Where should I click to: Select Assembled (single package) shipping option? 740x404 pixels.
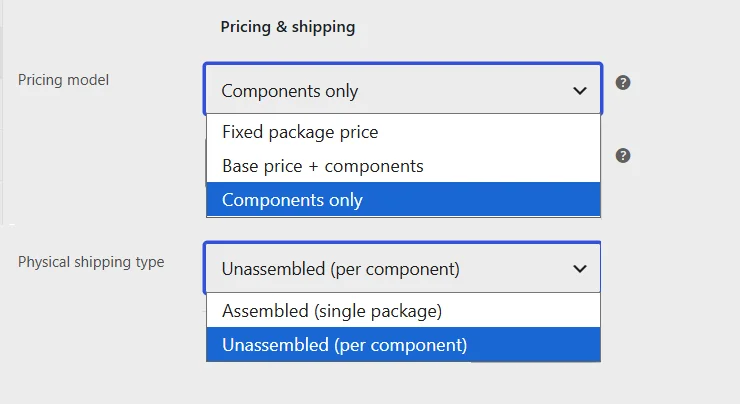[x=404, y=311]
